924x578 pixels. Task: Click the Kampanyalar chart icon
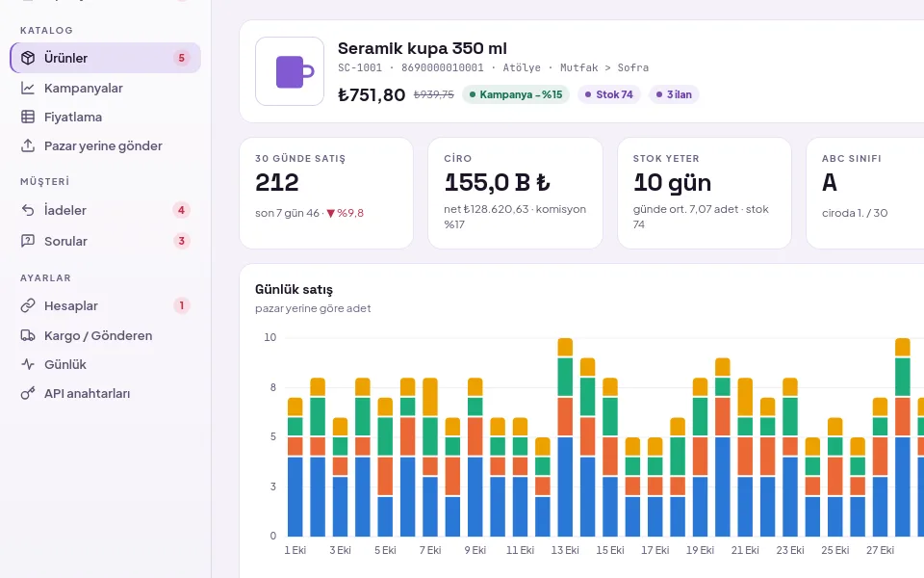click(x=28, y=88)
